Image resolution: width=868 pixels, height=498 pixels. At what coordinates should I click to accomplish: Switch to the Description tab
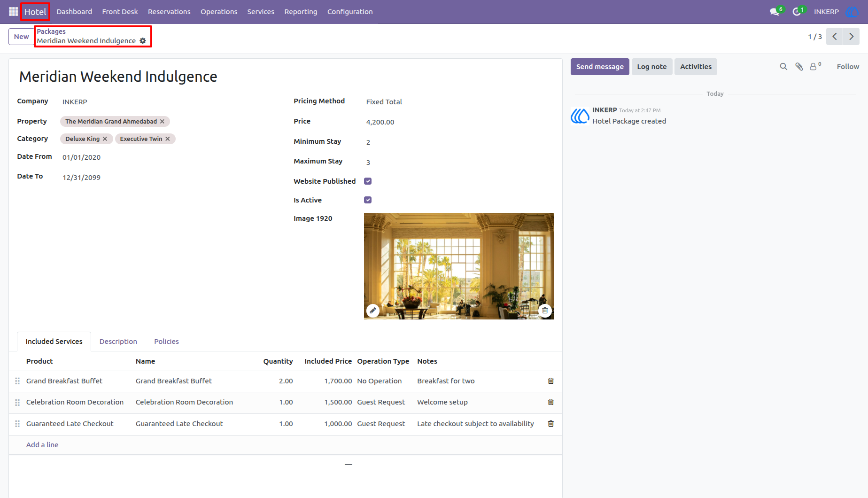pos(118,342)
